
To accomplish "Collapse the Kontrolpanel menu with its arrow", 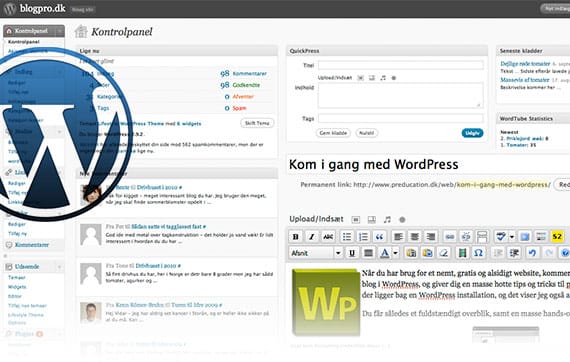I will [x=60, y=31].
